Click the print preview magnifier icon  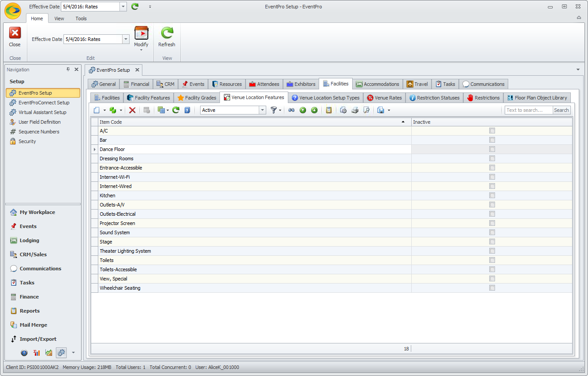(366, 110)
